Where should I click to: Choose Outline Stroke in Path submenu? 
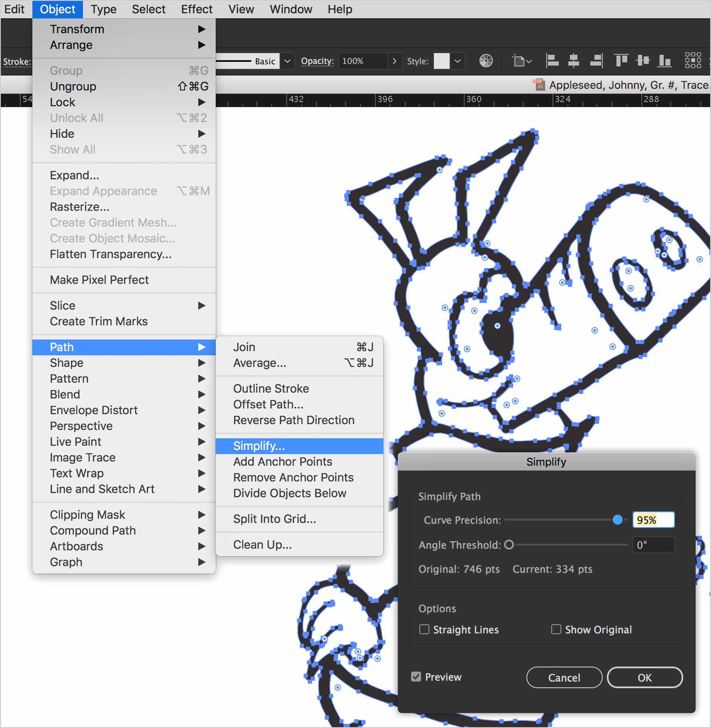pos(299,388)
